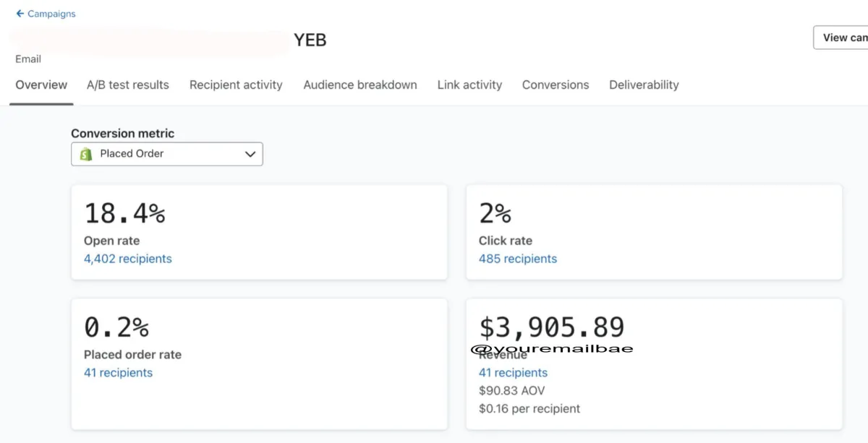Click the back arrow beside Campaigns

[x=20, y=14]
